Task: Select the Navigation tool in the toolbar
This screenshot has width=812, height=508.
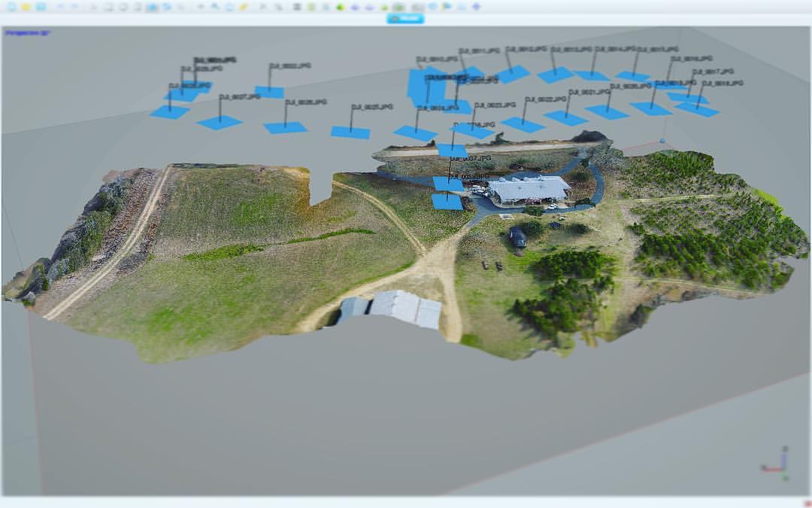Action: click(92, 6)
